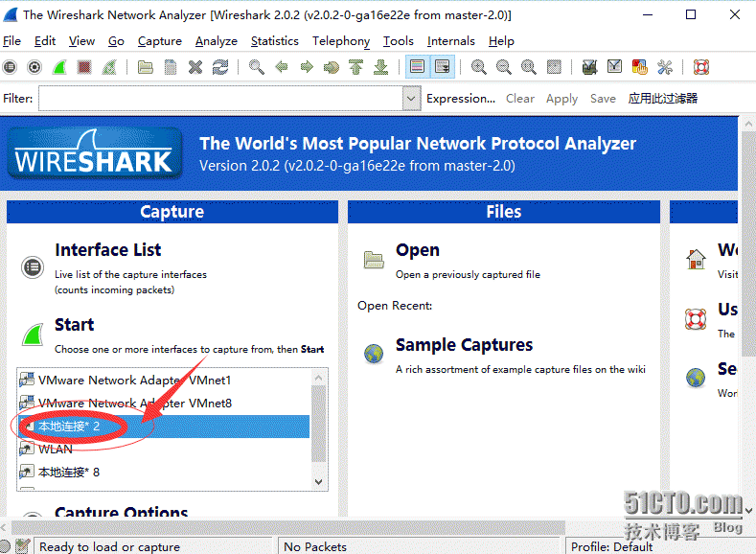
Task: Click the horizontal scrollbar at bottom
Action: pyautogui.click(x=287, y=527)
